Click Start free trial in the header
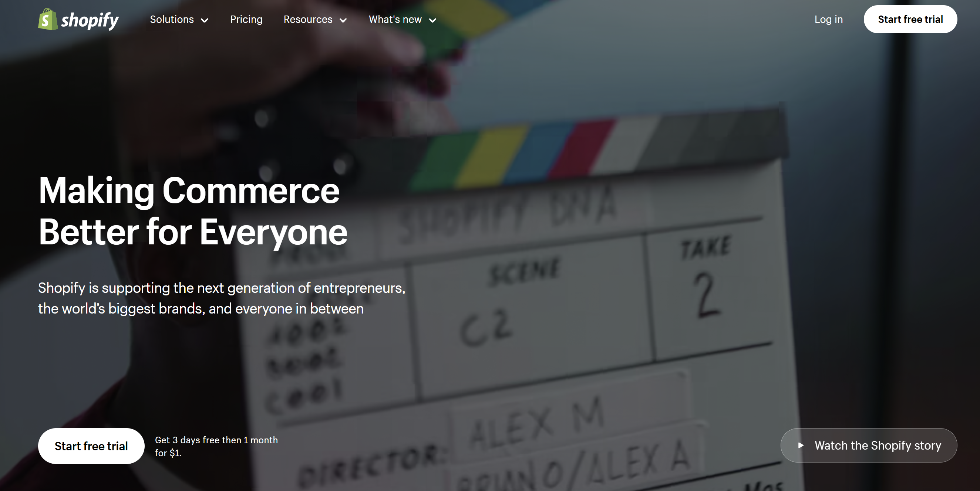The width and height of the screenshot is (980, 491). pos(910,19)
